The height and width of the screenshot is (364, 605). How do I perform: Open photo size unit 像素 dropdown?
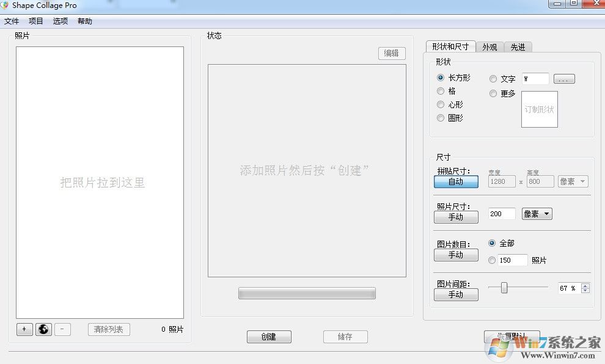point(537,214)
